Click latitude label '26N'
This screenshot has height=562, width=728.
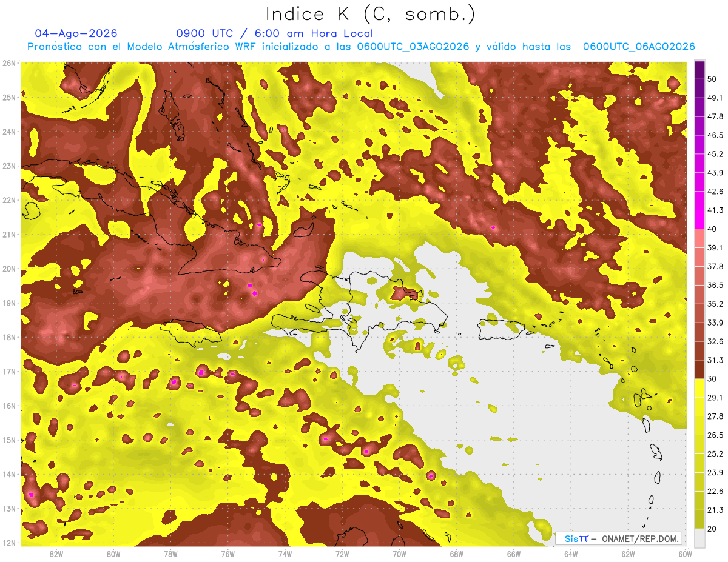click(9, 63)
